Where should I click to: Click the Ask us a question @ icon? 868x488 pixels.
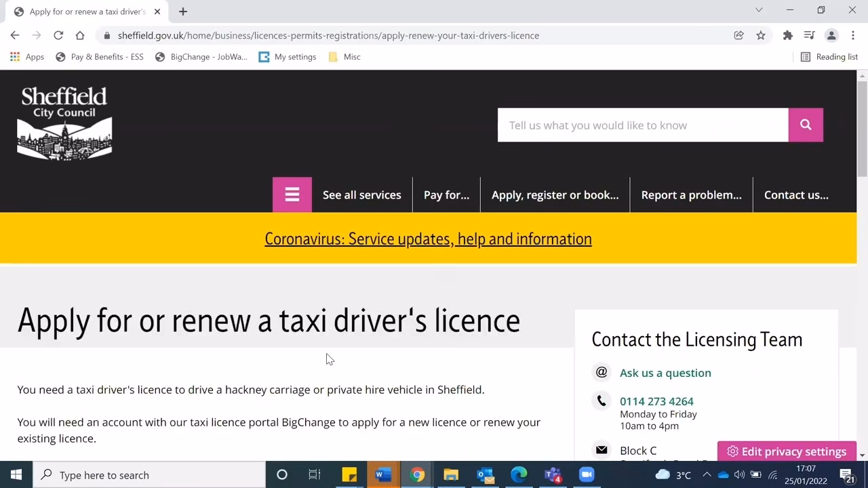click(601, 372)
